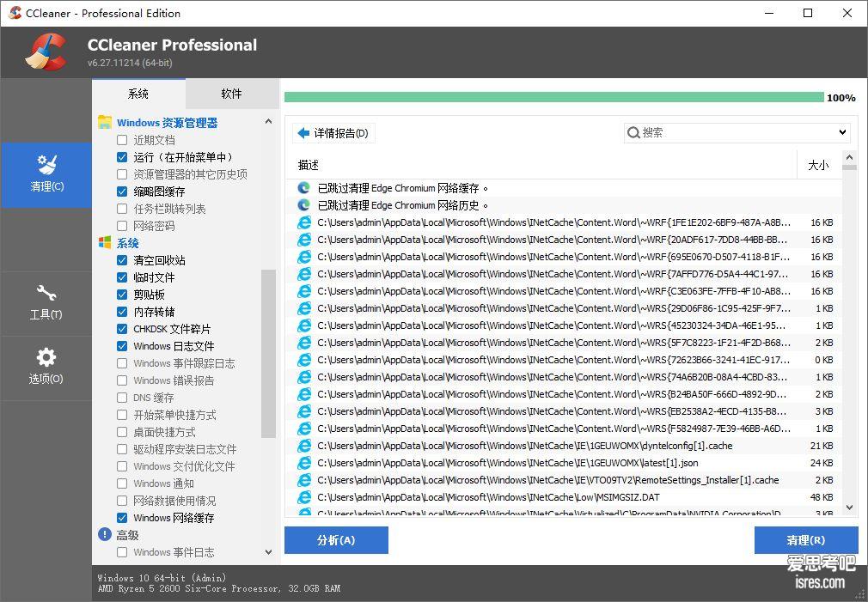The image size is (868, 602).
Task: Click the IE icon on the ~WRF{695E0670 row
Action: point(304,257)
